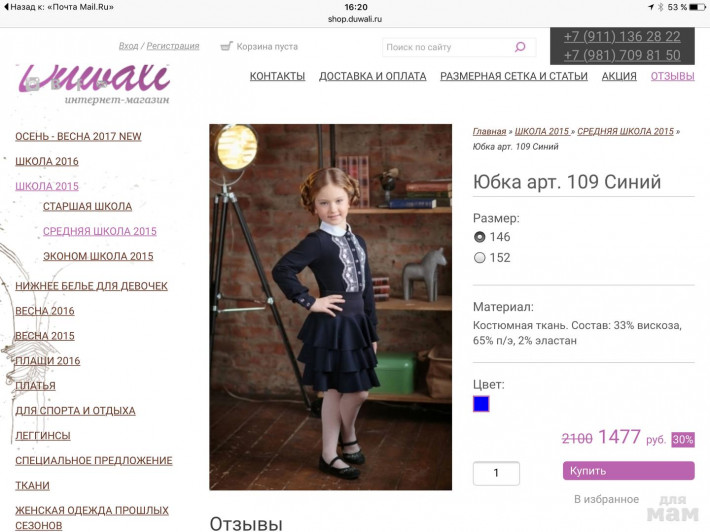This screenshot has width=710, height=532.
Task: Open СТАРШАЯ ШКОЛА subcategory
Action: click(87, 206)
